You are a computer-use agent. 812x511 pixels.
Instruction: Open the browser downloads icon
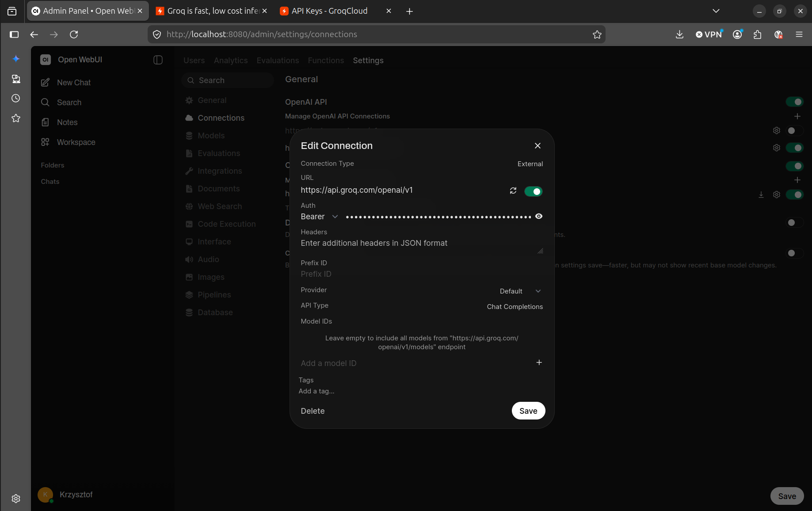680,34
